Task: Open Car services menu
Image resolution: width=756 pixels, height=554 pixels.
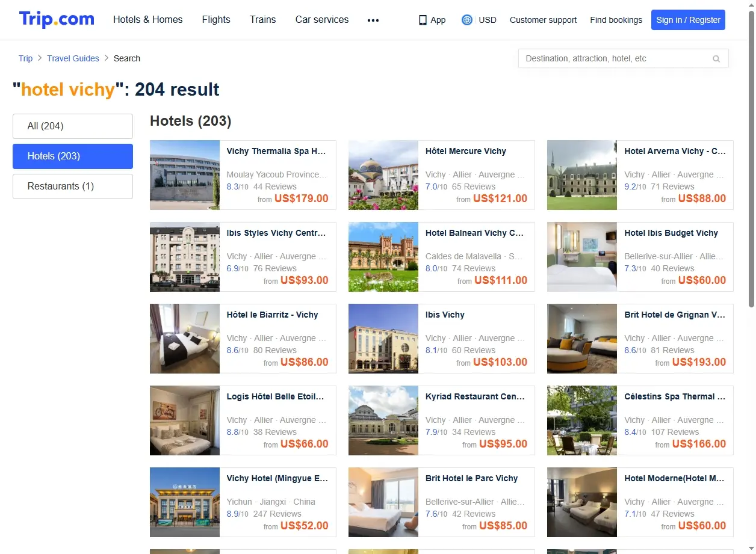Action: pyautogui.click(x=322, y=19)
